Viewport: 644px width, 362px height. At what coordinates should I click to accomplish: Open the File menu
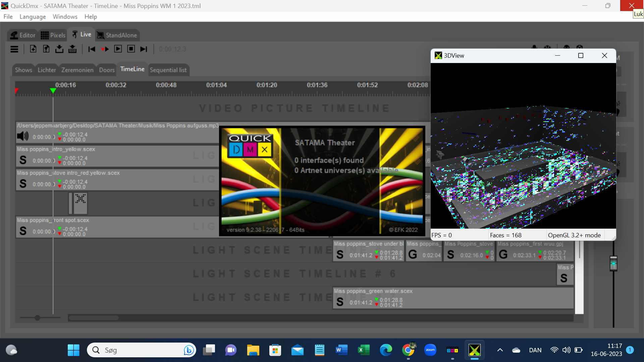pos(8,16)
